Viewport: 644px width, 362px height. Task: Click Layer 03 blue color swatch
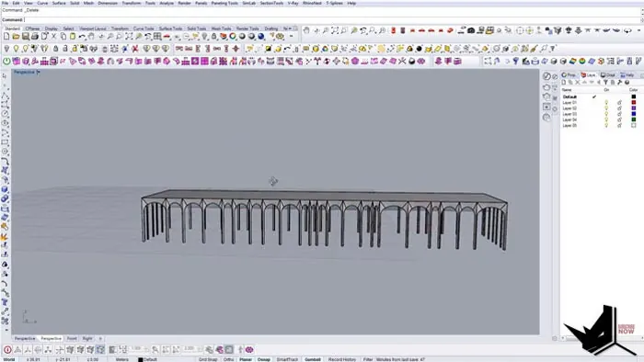click(x=633, y=114)
